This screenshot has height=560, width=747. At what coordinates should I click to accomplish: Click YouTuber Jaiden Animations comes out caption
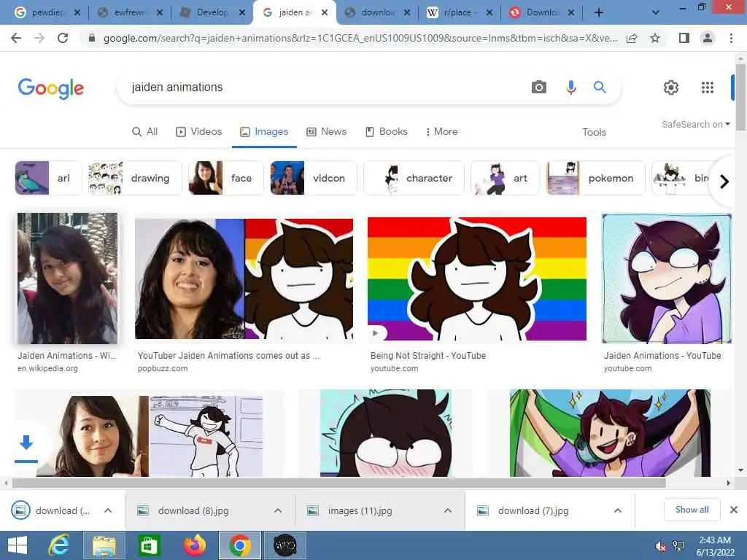click(x=228, y=356)
